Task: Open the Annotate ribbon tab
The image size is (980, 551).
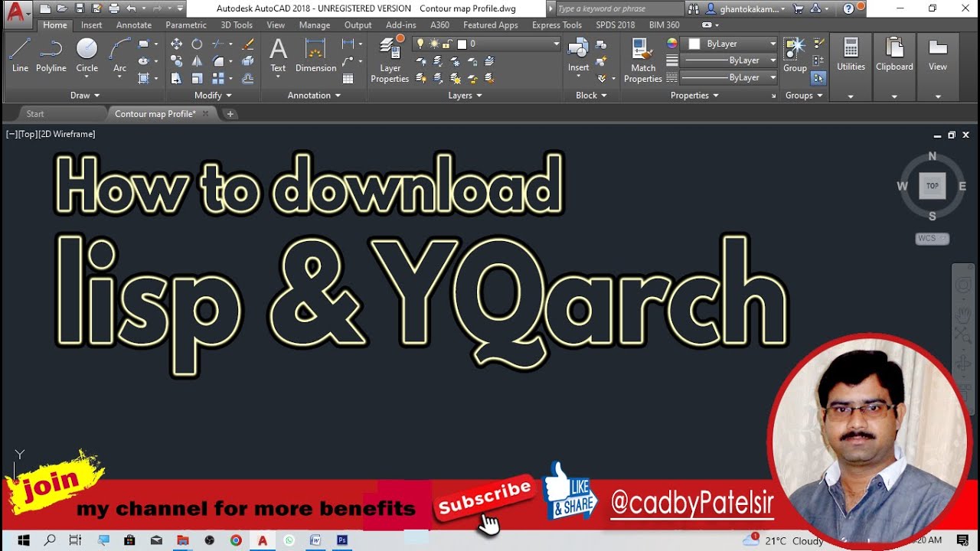Action: (134, 24)
